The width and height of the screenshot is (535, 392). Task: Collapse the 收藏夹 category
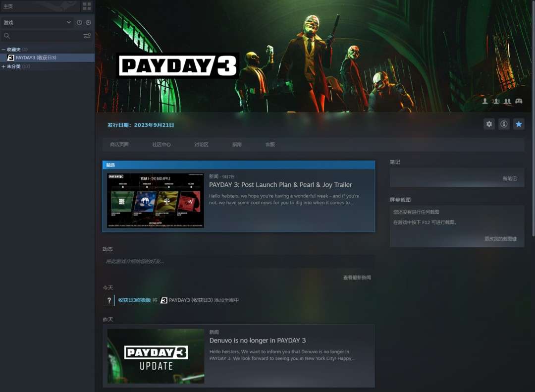(x=3, y=50)
